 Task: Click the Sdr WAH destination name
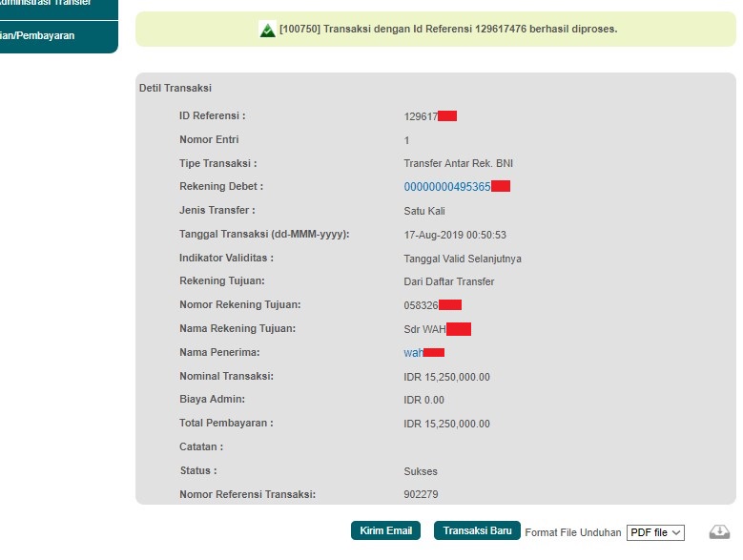424,329
